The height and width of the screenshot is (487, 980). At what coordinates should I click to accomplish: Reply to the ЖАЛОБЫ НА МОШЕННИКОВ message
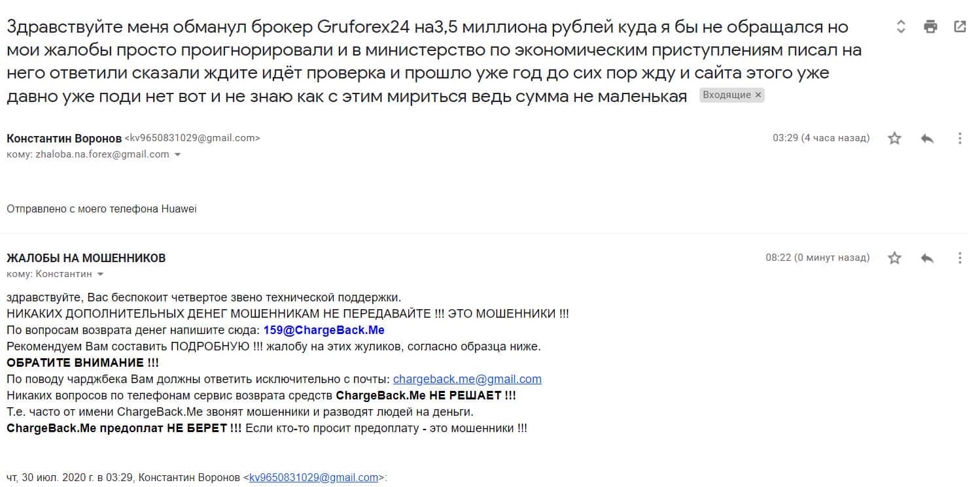pos(927,258)
